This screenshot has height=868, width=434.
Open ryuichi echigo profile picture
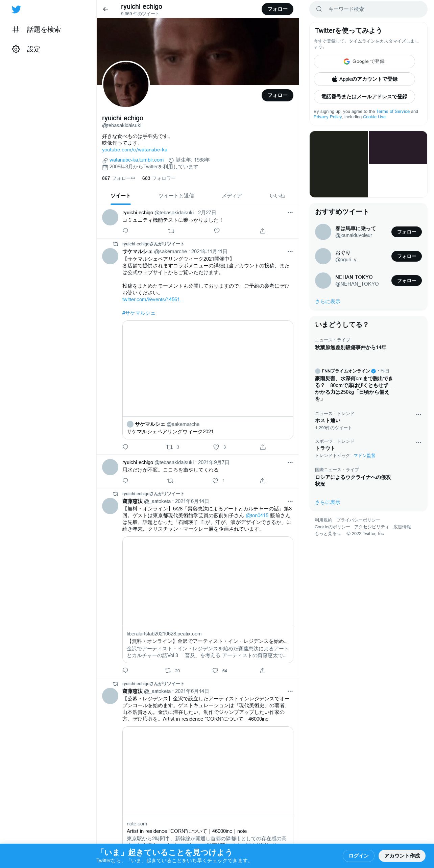pyautogui.click(x=126, y=85)
